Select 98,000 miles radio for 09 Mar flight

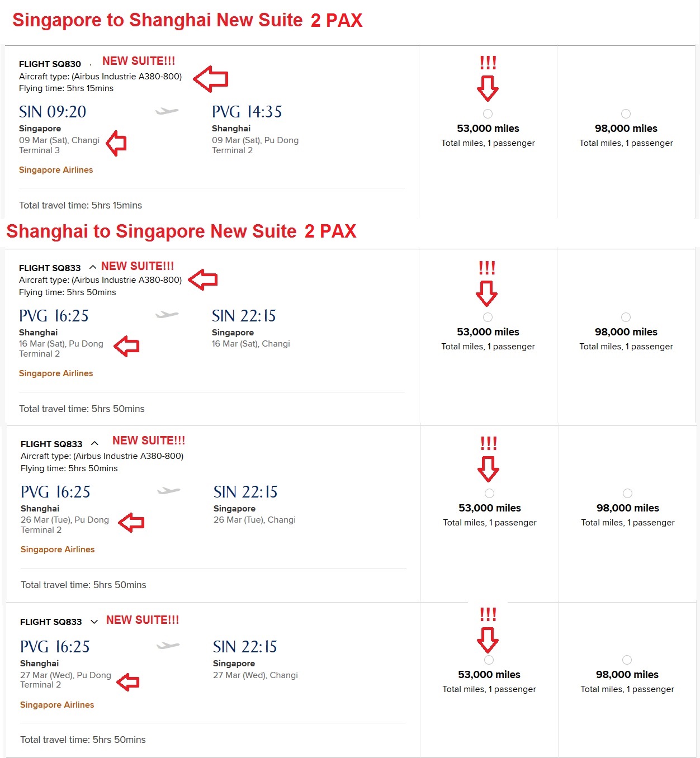click(626, 114)
